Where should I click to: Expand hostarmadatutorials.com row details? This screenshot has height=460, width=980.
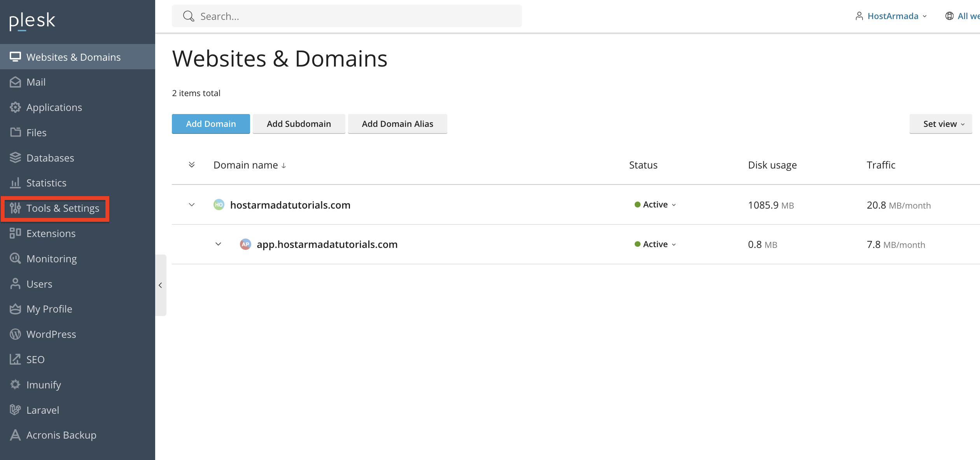point(192,205)
